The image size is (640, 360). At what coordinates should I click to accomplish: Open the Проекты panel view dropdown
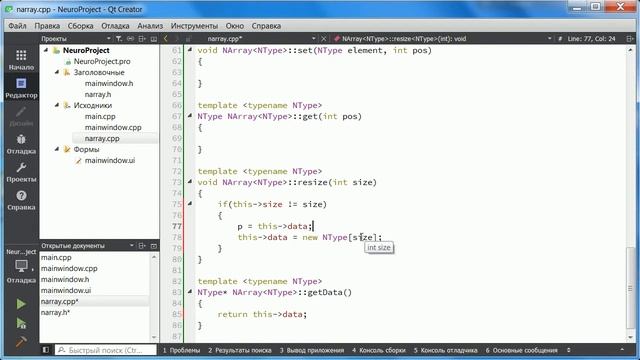coord(109,39)
